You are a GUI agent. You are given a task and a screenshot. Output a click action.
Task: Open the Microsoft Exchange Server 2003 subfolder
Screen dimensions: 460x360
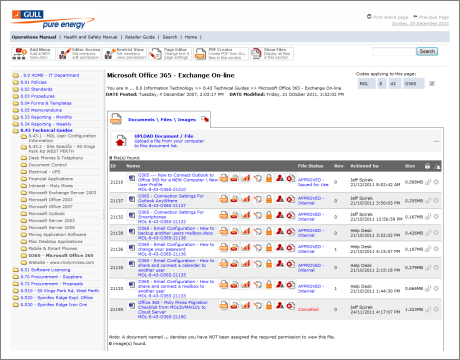pyautogui.click(x=62, y=193)
